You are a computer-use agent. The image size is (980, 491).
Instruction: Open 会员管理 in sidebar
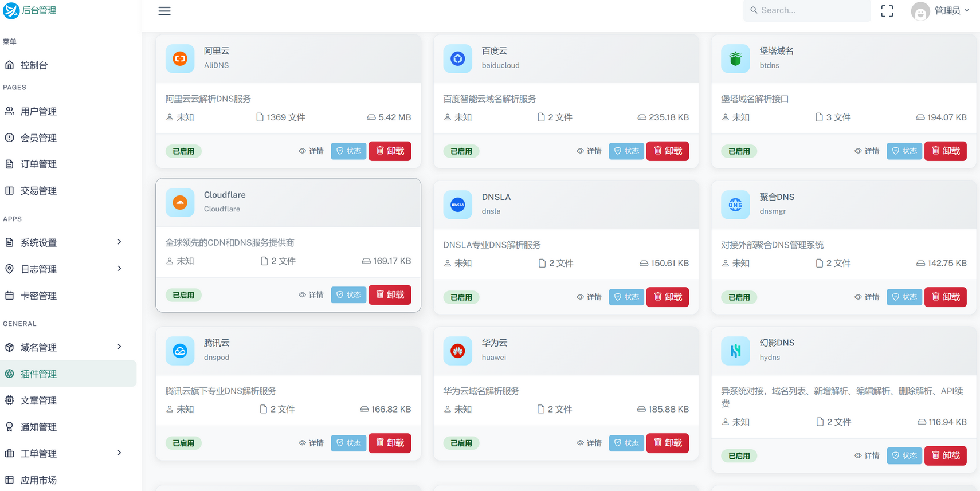[x=68, y=138]
